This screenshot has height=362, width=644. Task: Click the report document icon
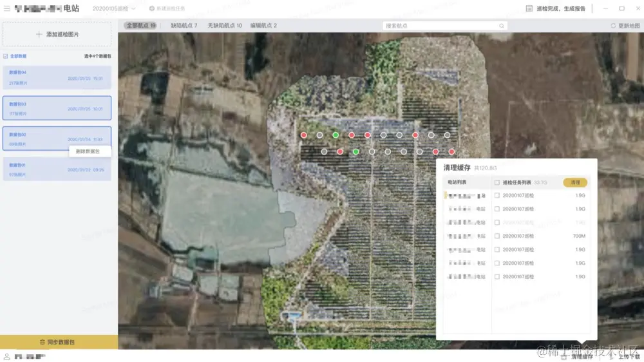pyautogui.click(x=529, y=8)
